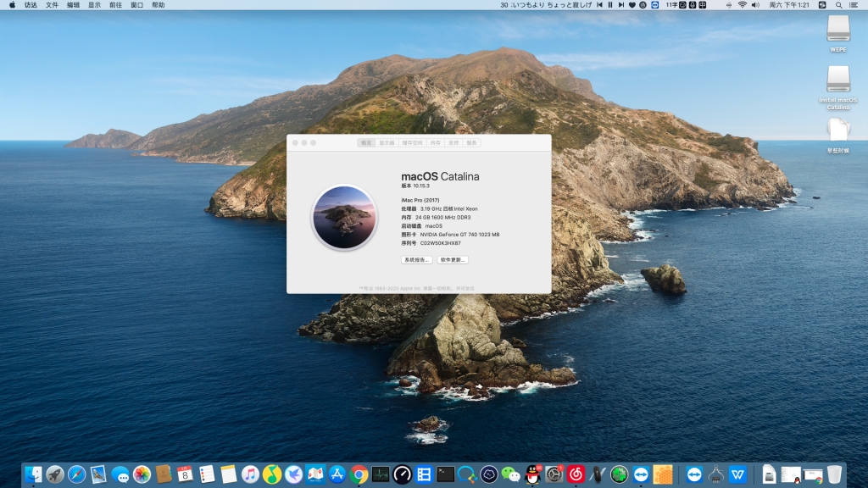Like the song with heart icon
This screenshot has width=868, height=488.
pyautogui.click(x=632, y=5)
